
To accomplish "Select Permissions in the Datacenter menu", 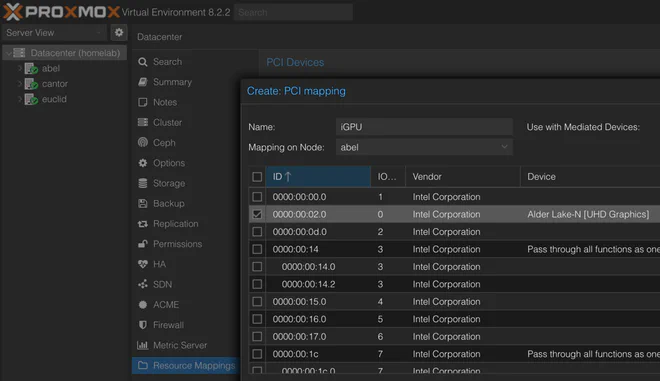I will 177,244.
